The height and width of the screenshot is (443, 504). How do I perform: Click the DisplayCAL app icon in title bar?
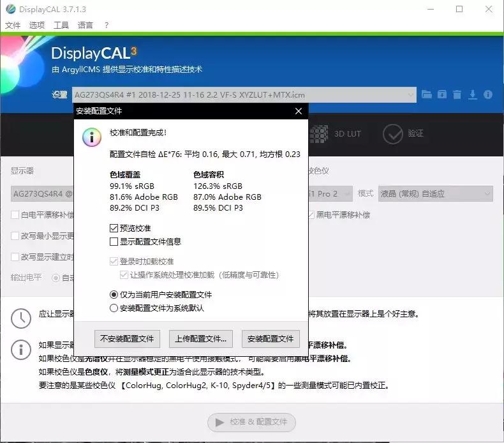tap(11, 9)
